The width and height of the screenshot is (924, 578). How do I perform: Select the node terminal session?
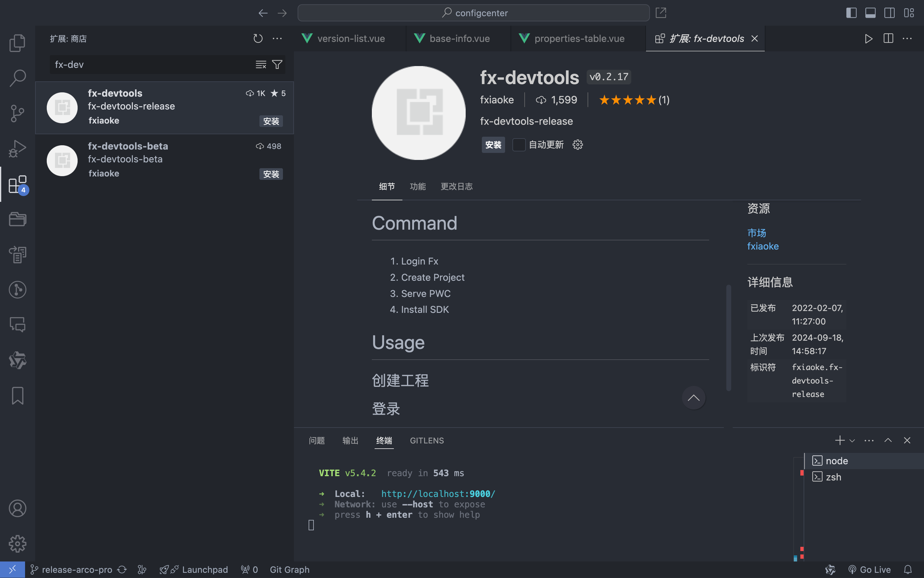[x=864, y=461]
